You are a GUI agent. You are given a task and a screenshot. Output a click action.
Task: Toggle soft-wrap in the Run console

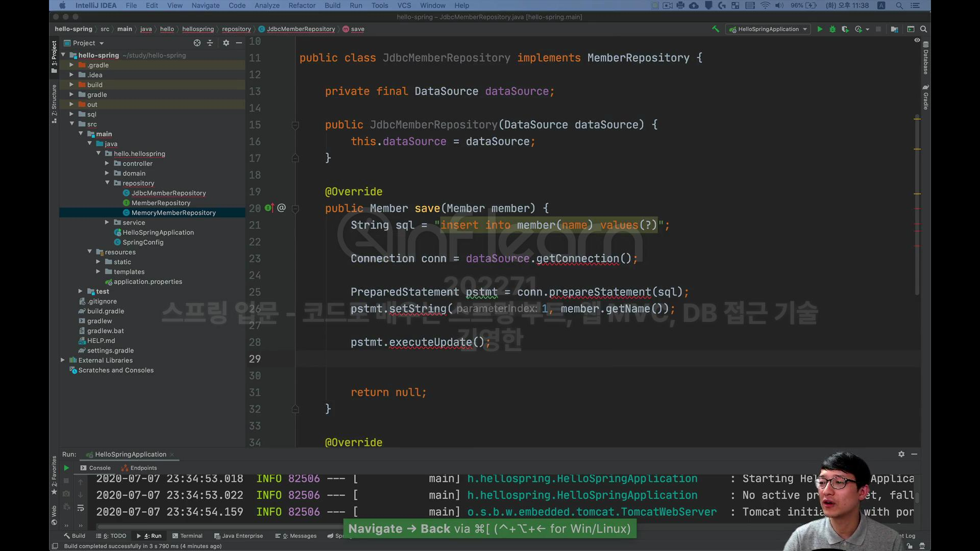[81, 508]
